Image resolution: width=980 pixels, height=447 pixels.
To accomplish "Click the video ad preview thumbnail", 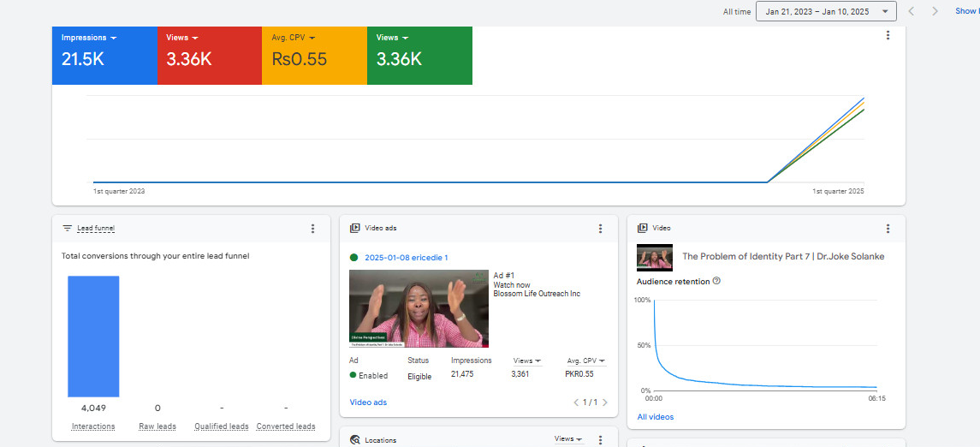I will (x=419, y=308).
